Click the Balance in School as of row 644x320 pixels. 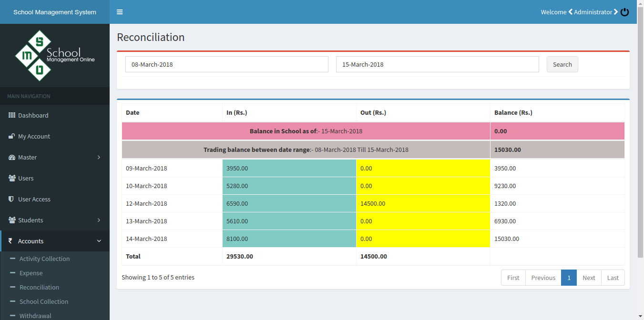(373, 131)
